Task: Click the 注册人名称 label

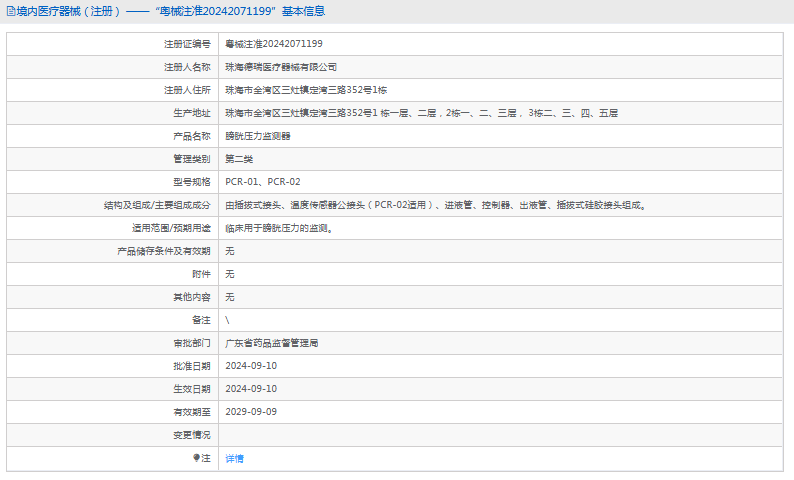Action: click(187, 67)
